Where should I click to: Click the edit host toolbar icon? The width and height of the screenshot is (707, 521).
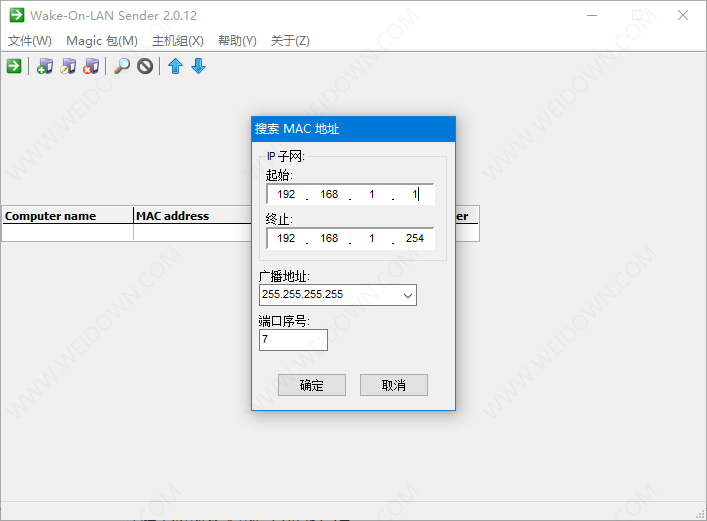(68, 66)
